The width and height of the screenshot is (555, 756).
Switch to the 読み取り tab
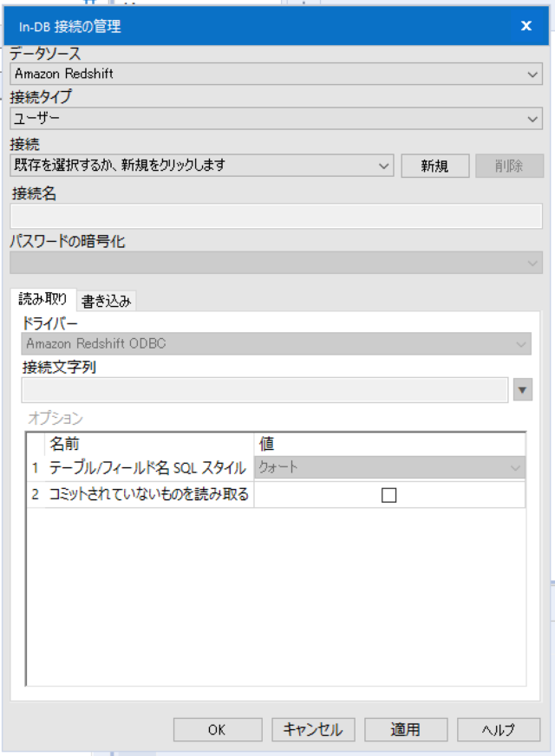[x=42, y=299]
